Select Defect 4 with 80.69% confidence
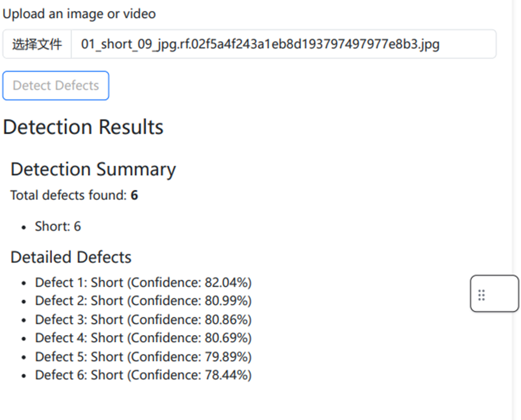Screen dimensions: 521x420 pos(143,338)
